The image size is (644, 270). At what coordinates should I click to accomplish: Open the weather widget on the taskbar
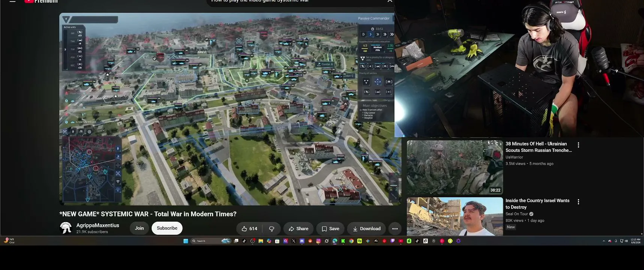pyautogui.click(x=9, y=241)
